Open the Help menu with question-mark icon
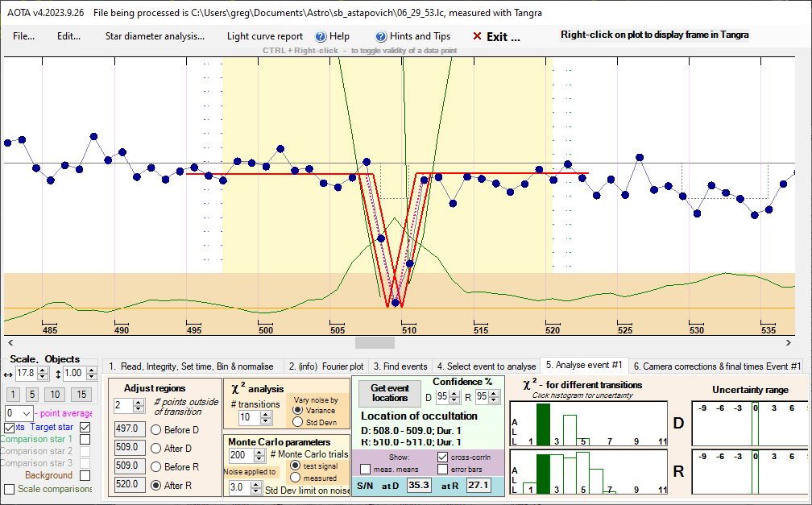This screenshot has height=505, width=812. pyautogui.click(x=332, y=36)
